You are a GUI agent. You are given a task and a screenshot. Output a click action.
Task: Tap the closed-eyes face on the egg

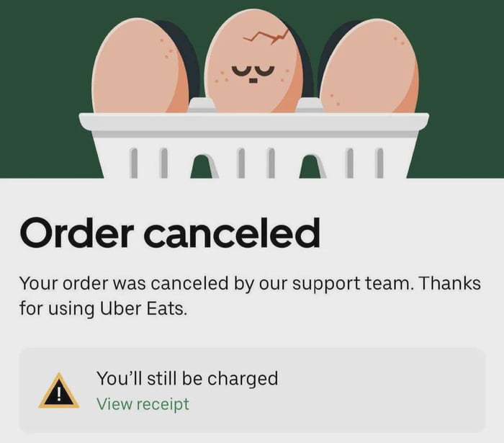pos(253,73)
